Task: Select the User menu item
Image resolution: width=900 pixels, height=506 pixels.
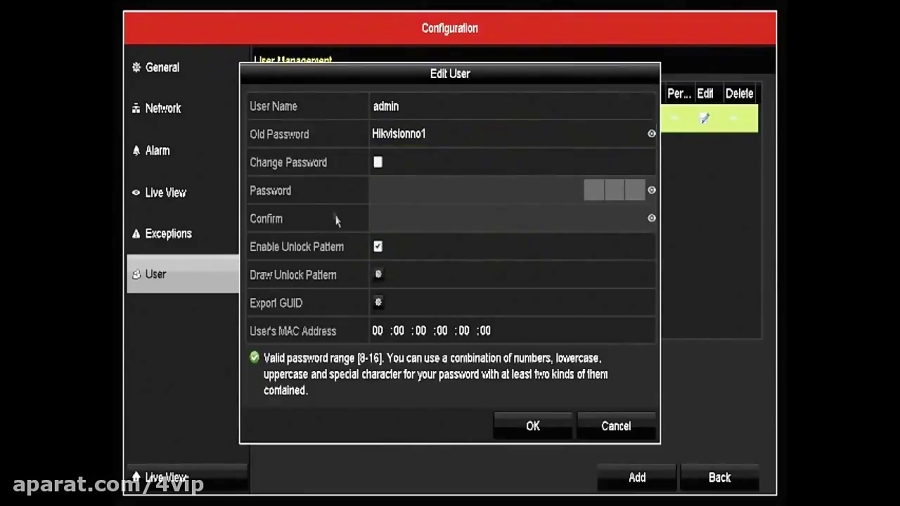Action: [x=183, y=274]
